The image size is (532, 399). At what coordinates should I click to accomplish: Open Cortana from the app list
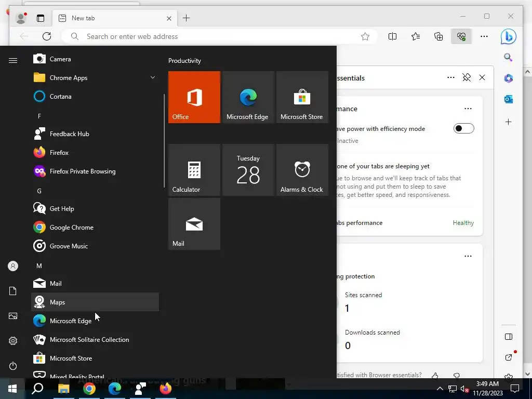coord(95,96)
